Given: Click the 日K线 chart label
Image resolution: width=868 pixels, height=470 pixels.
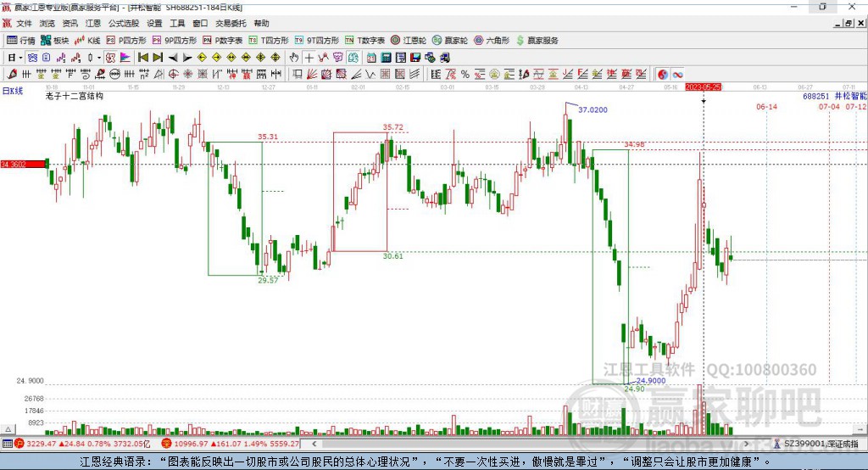Looking at the screenshot, I should pyautogui.click(x=13, y=91).
